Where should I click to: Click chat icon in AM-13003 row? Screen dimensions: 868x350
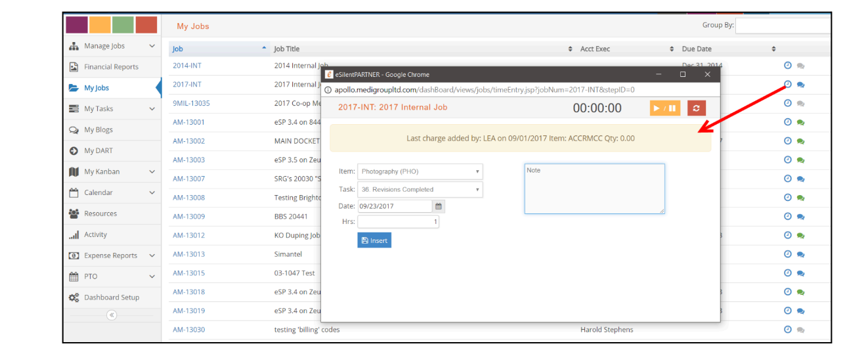pyautogui.click(x=800, y=160)
